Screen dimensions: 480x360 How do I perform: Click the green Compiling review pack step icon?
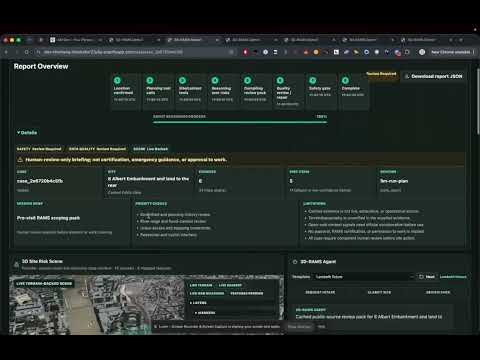(247, 80)
